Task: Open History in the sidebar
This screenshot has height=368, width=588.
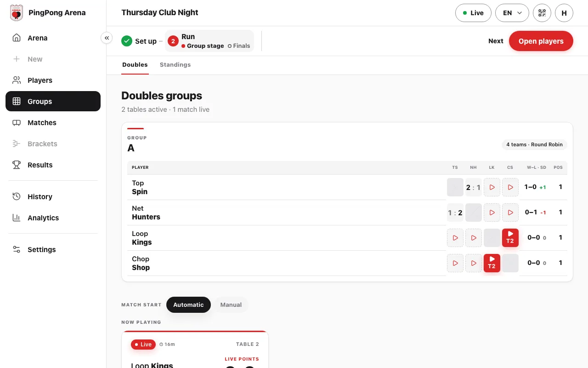Action: click(53, 197)
